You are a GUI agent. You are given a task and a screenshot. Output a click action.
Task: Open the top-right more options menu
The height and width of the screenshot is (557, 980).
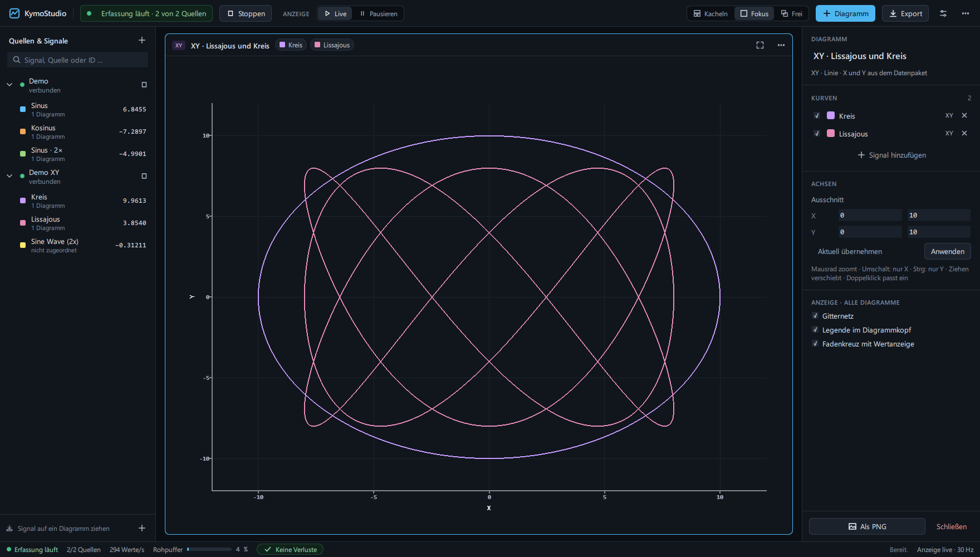coord(966,13)
